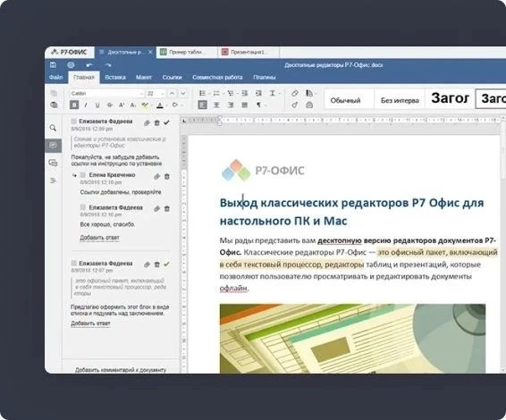
Task: Edit the 12:07 pm comment by Елизавета Фадеева
Action: (x=147, y=265)
